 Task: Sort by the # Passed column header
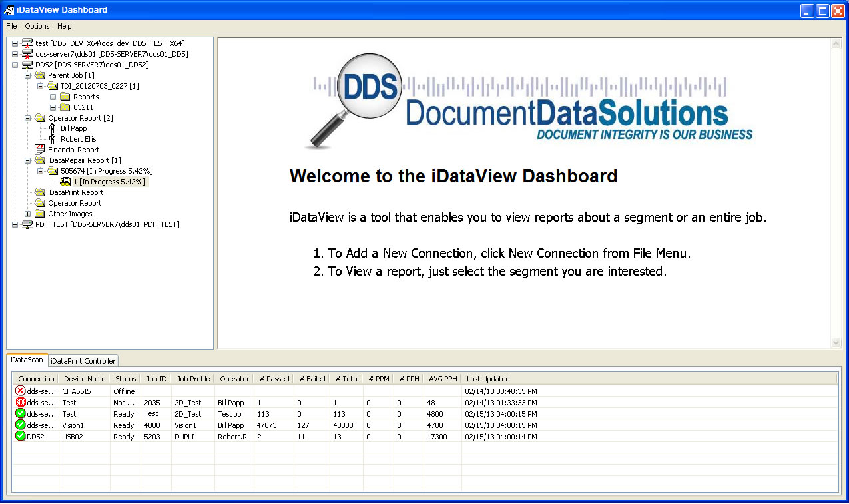274,379
